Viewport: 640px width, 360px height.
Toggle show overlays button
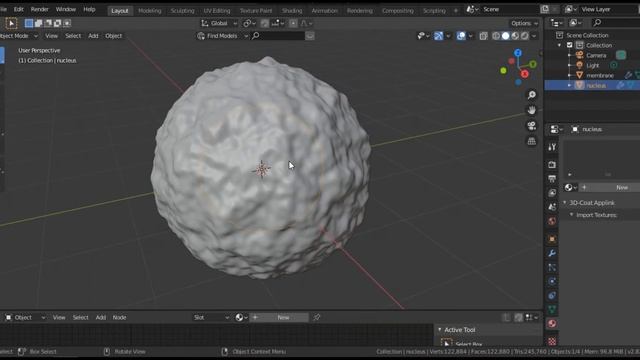tap(461, 36)
